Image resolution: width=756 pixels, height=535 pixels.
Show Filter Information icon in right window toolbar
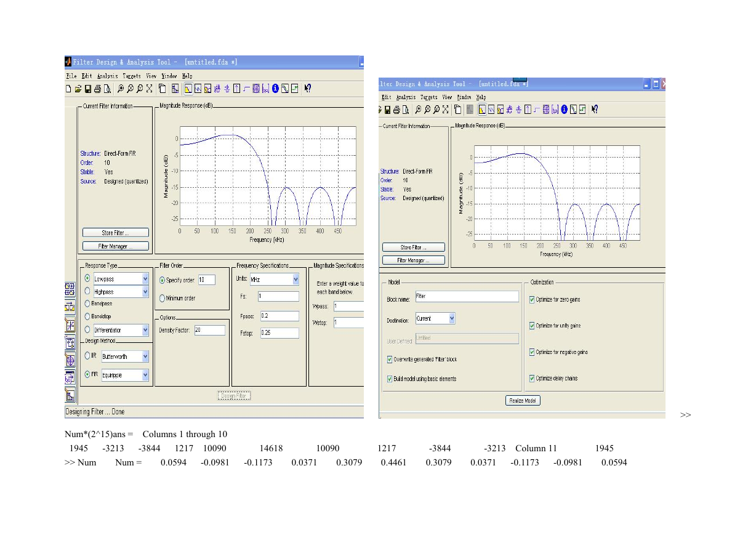pos(564,110)
